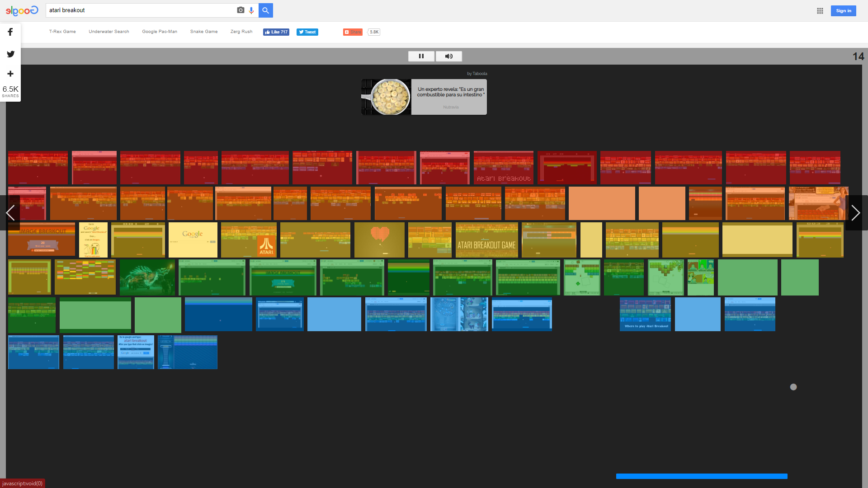Expand the 6.5K SHARES counter panel

[x=10, y=91]
